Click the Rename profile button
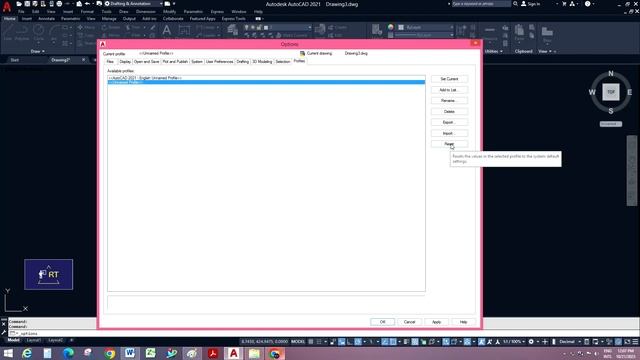The width and height of the screenshot is (640, 360). point(449,100)
